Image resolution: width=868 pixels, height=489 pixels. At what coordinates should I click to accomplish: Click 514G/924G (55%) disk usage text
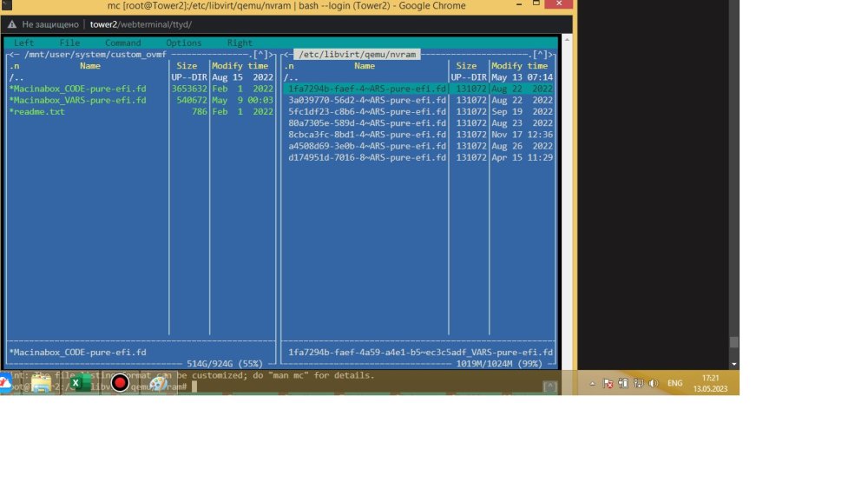pyautogui.click(x=224, y=364)
